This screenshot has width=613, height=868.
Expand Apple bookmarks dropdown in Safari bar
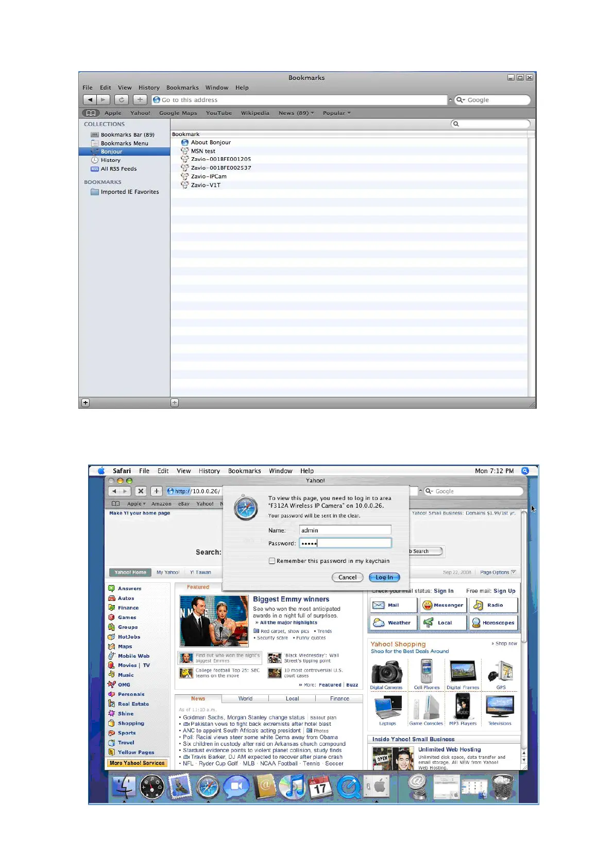pyautogui.click(x=136, y=504)
